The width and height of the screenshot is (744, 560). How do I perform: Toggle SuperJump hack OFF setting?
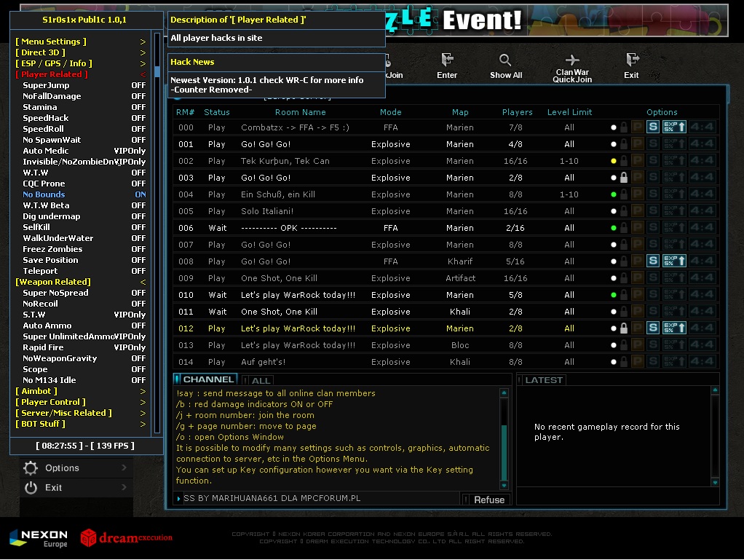[84, 85]
